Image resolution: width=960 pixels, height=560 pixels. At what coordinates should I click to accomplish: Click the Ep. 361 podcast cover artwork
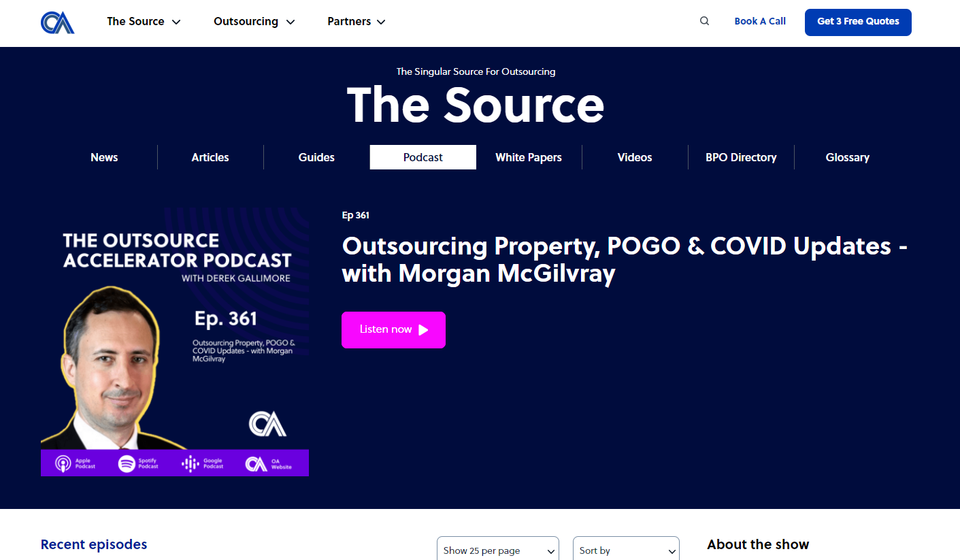pos(174,340)
